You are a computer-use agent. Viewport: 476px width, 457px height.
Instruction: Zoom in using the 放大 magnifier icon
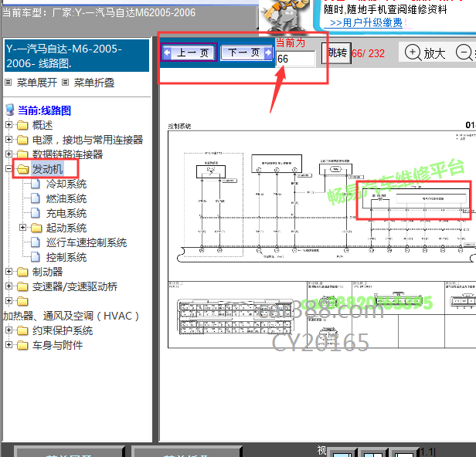pos(413,52)
